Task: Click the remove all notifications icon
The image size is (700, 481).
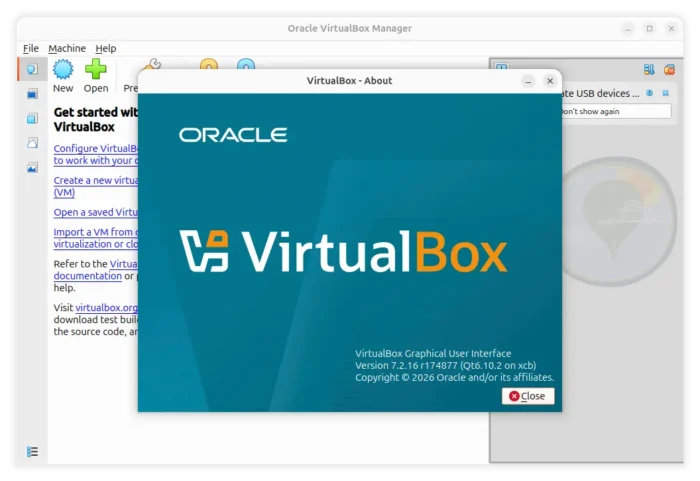Action: click(x=669, y=69)
